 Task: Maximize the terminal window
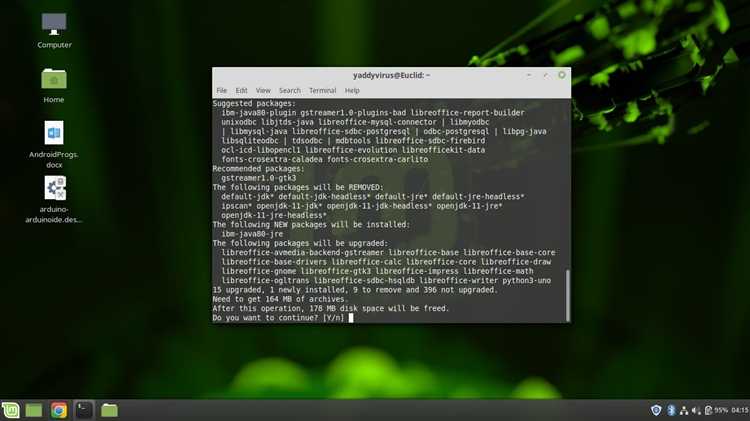[546, 75]
